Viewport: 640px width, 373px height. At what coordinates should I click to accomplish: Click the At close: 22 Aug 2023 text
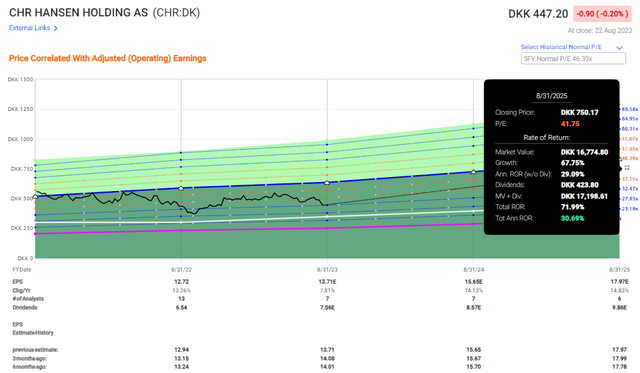[x=600, y=31]
